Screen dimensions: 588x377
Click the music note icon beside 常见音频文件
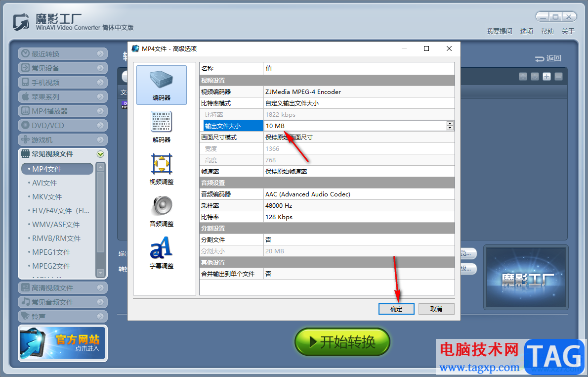tap(25, 301)
